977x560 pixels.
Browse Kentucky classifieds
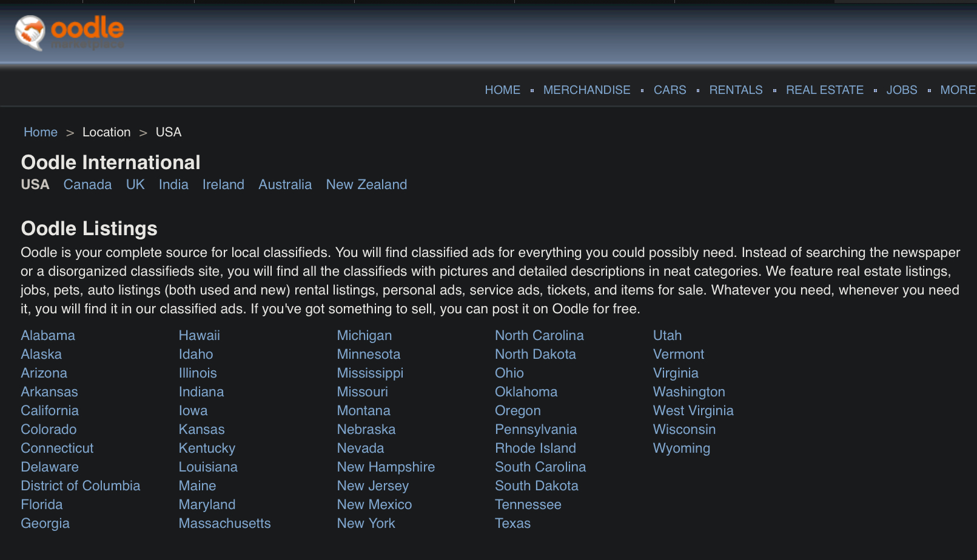point(207,448)
